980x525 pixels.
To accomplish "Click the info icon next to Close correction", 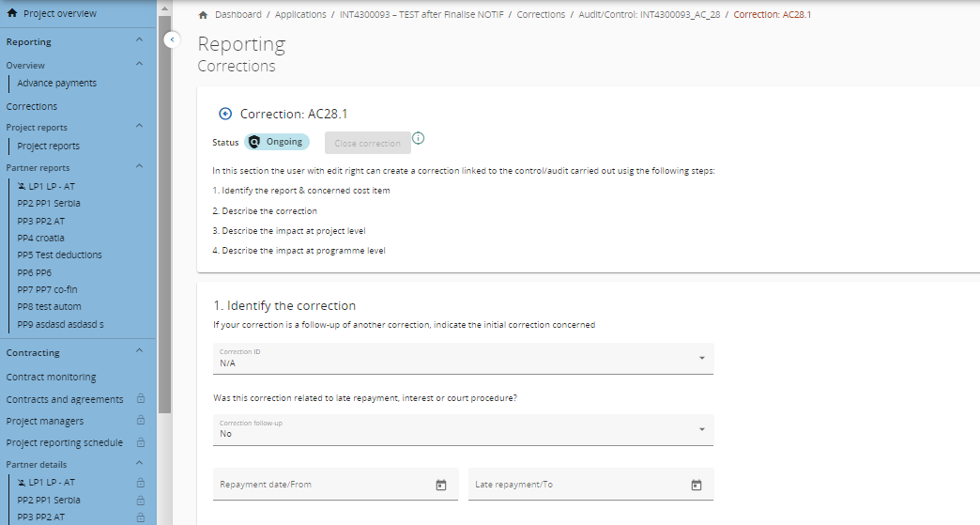I will 419,139.
